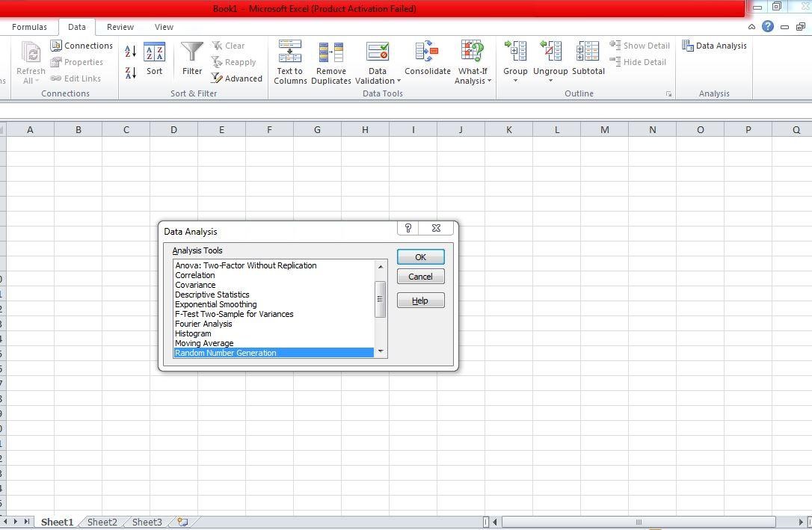Viewport: 812px width, 530px height.
Task: Expand the Refresh All dropdown arrow
Action: pyautogui.click(x=37, y=81)
